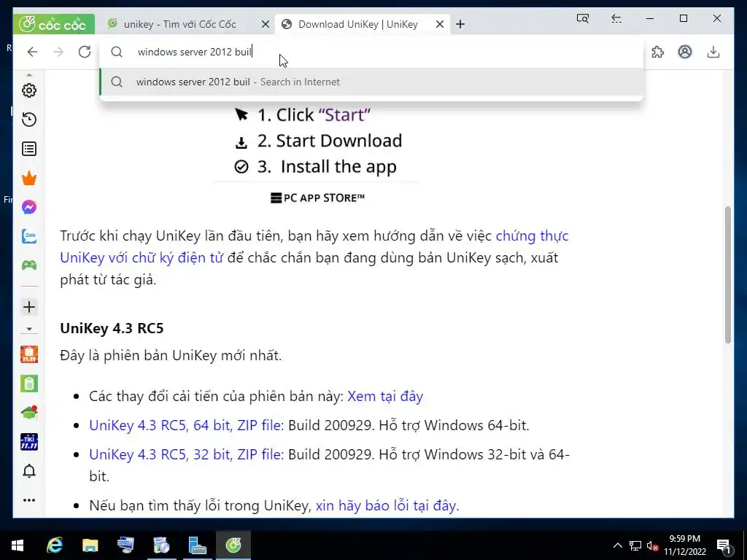Launch Internet Explorer from taskbar

(x=54, y=545)
